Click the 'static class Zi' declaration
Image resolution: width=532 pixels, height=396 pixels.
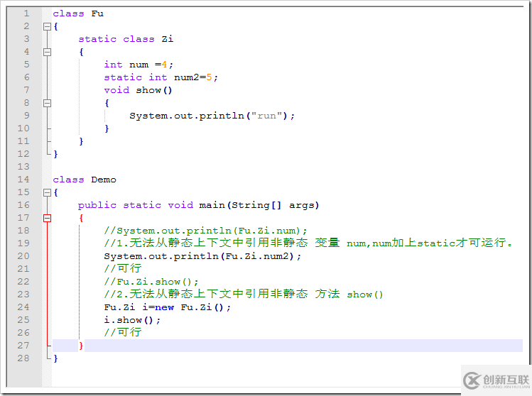click(x=126, y=39)
